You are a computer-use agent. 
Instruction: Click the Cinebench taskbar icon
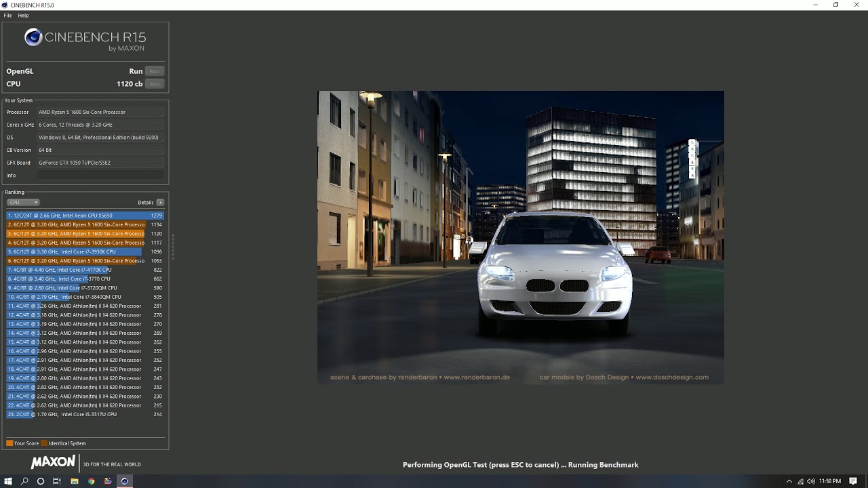click(x=124, y=481)
